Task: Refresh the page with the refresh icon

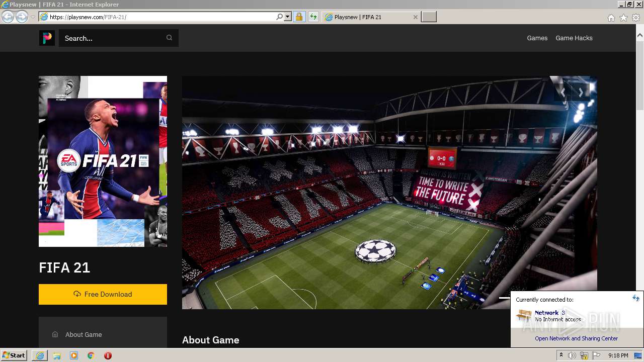Action: tap(313, 17)
